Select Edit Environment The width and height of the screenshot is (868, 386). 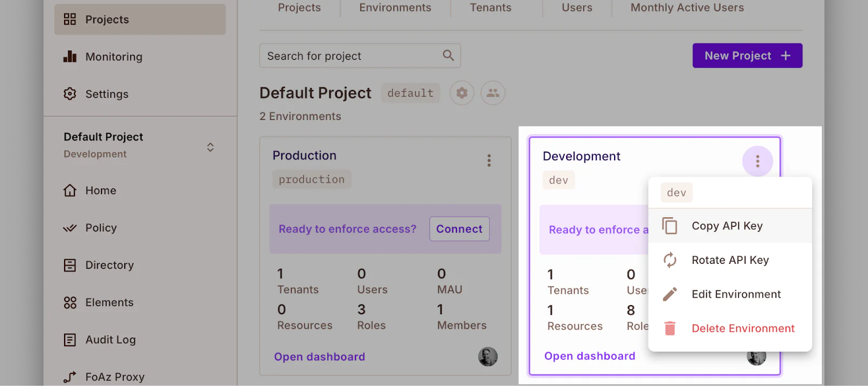click(730, 294)
